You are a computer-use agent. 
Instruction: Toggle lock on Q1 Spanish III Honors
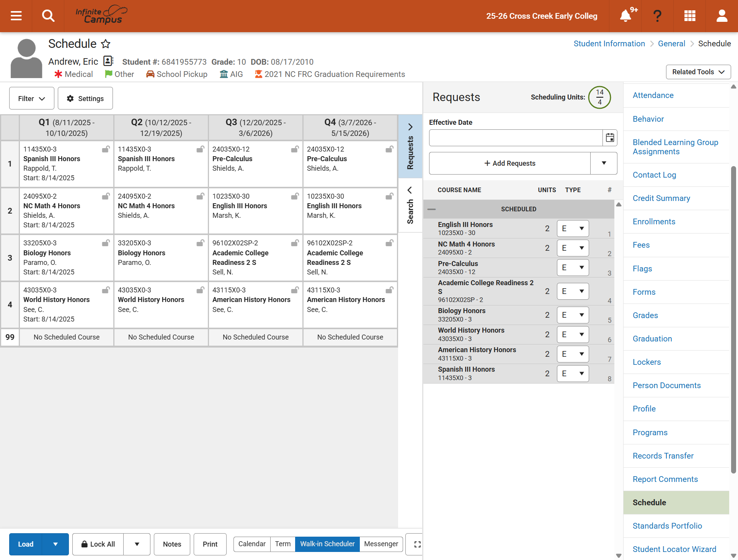coord(106,149)
